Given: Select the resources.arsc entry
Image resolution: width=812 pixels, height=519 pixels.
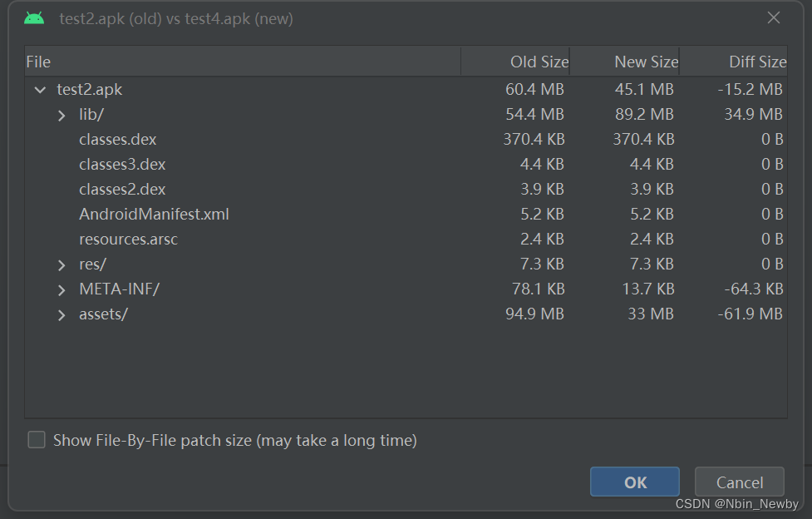Looking at the screenshot, I should click(x=129, y=240).
